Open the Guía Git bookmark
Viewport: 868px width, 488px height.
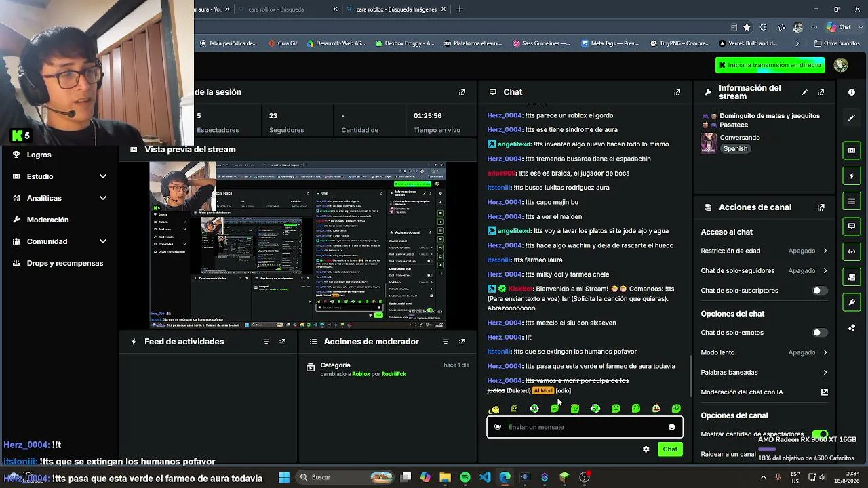pyautogui.click(x=283, y=43)
